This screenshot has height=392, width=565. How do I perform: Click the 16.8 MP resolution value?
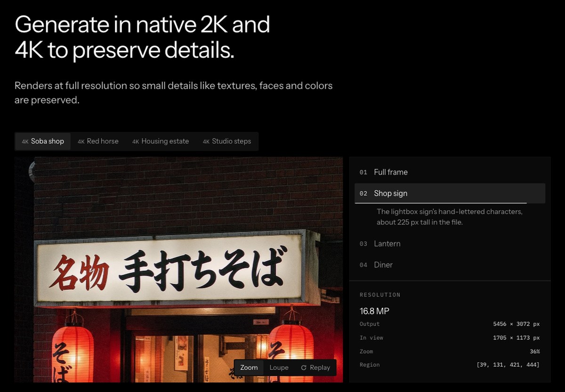(374, 311)
